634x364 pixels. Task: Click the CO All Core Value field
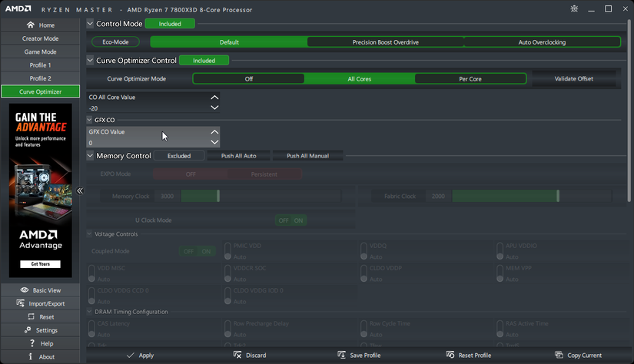coord(153,102)
